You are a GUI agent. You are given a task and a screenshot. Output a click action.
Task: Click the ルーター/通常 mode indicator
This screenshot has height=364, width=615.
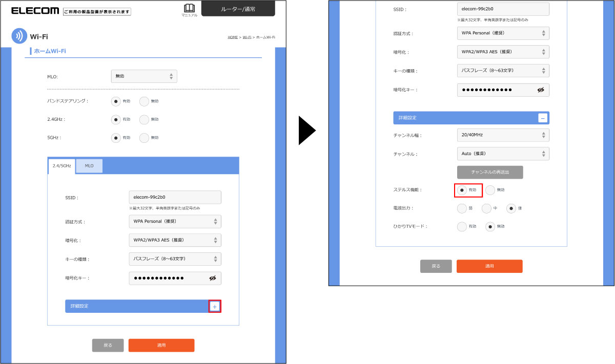[238, 9]
